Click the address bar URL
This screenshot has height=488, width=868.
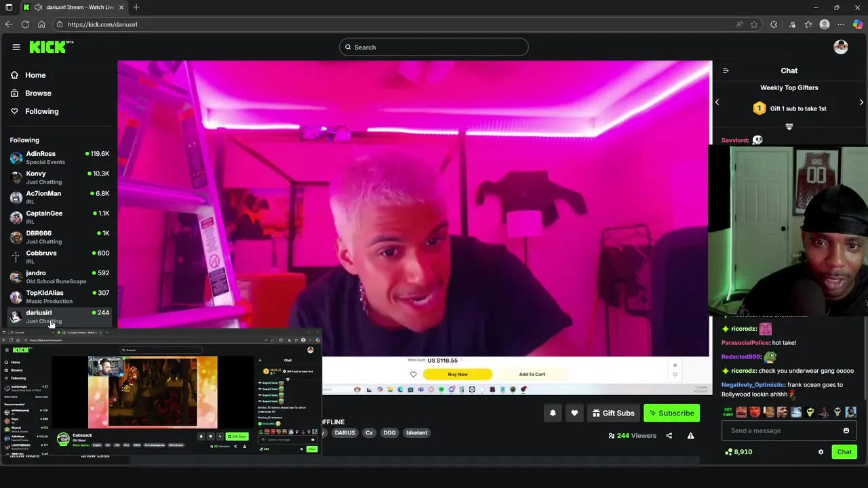point(102,24)
